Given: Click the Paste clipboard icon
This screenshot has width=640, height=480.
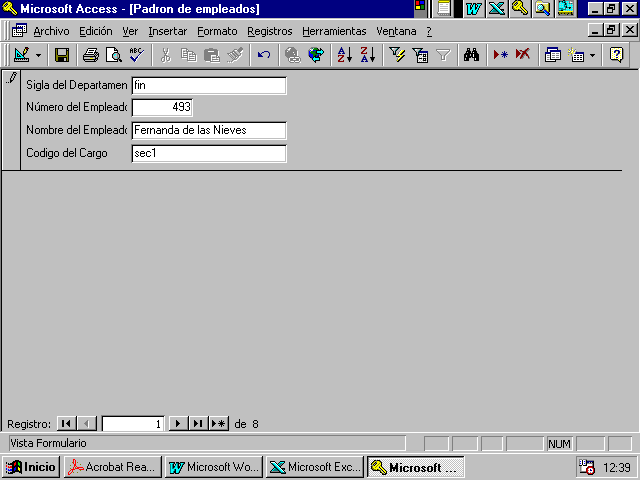Looking at the screenshot, I should coord(211,55).
